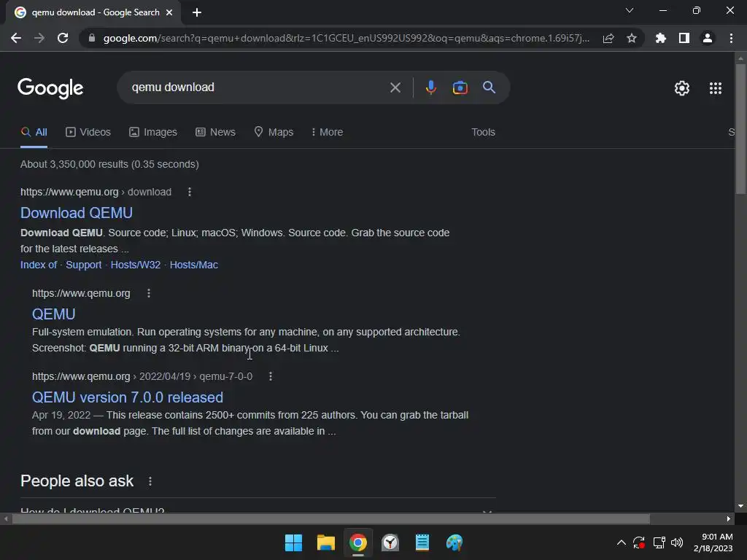Open the Chrome extensions puzzle icon

point(660,38)
